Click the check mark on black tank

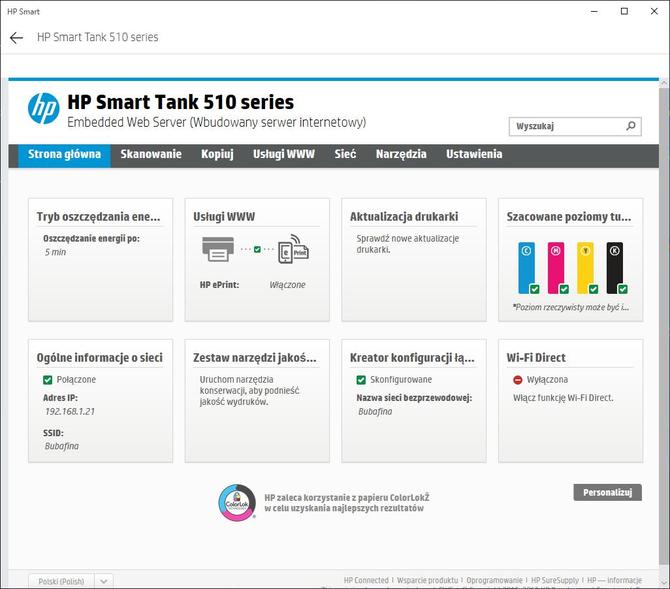click(x=623, y=289)
